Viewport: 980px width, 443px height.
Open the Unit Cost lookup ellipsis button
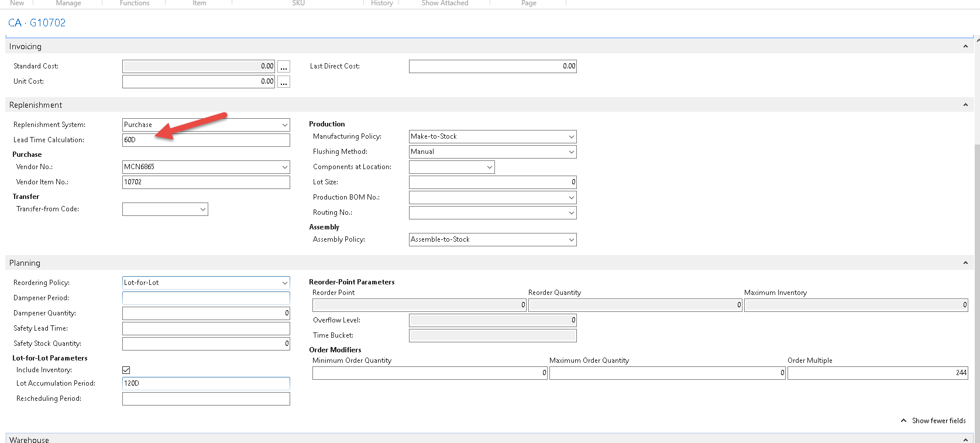[x=284, y=82]
